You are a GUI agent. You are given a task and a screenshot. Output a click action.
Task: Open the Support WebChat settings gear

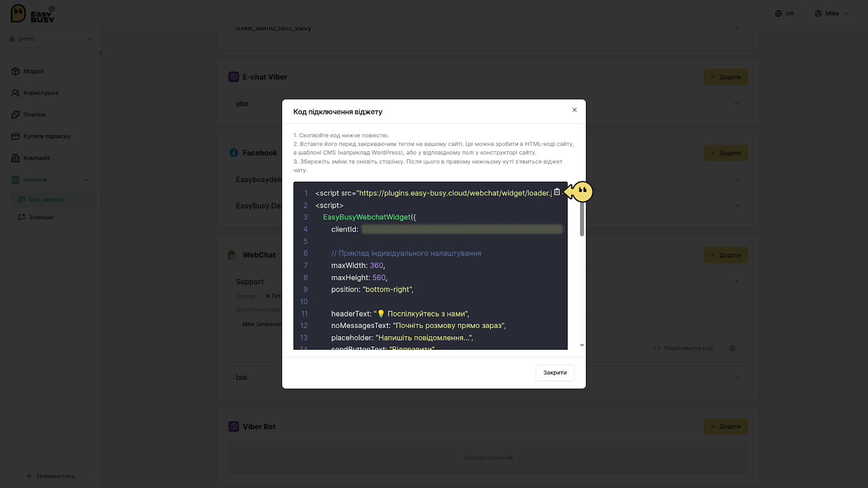[732, 348]
